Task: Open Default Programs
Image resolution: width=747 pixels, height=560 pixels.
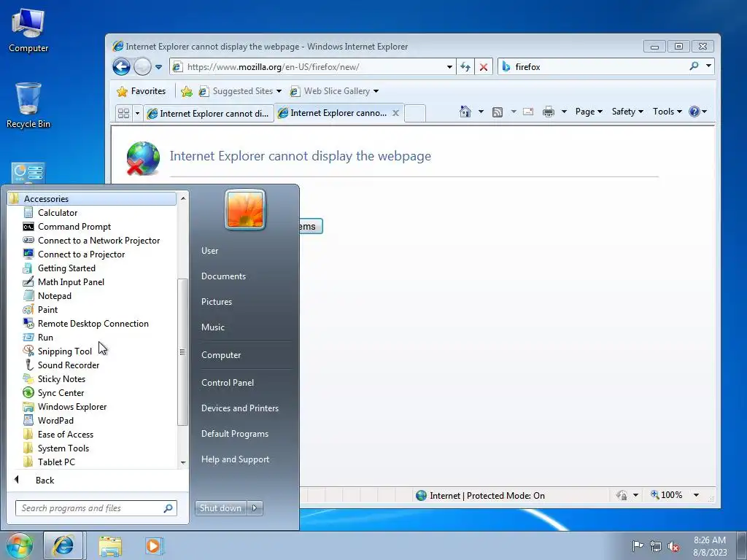Action: [234, 434]
